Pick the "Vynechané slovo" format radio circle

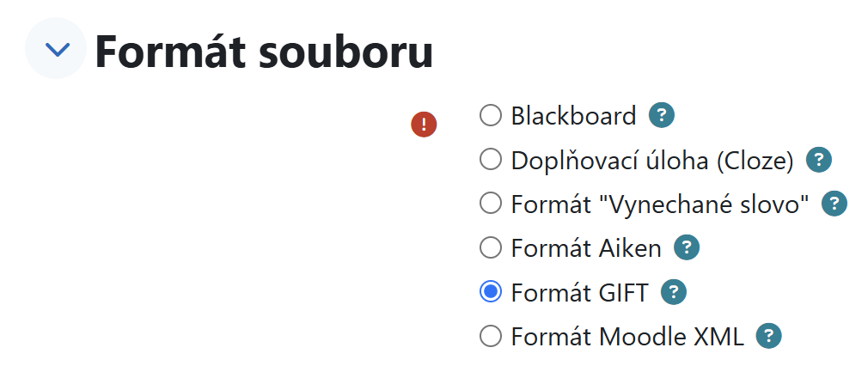491,204
